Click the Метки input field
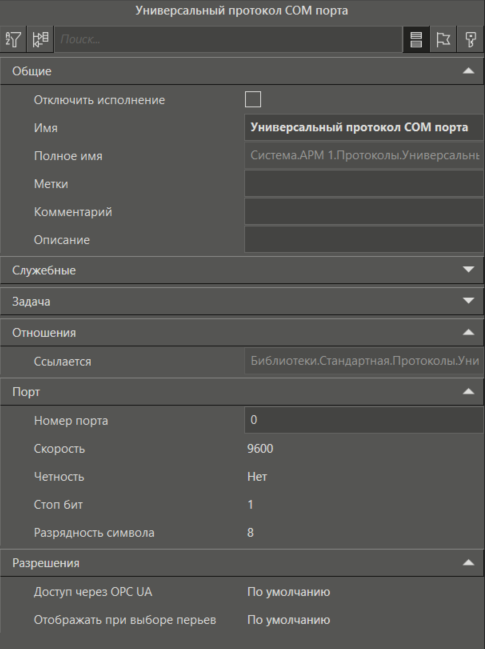The image size is (485, 649). coord(364,184)
